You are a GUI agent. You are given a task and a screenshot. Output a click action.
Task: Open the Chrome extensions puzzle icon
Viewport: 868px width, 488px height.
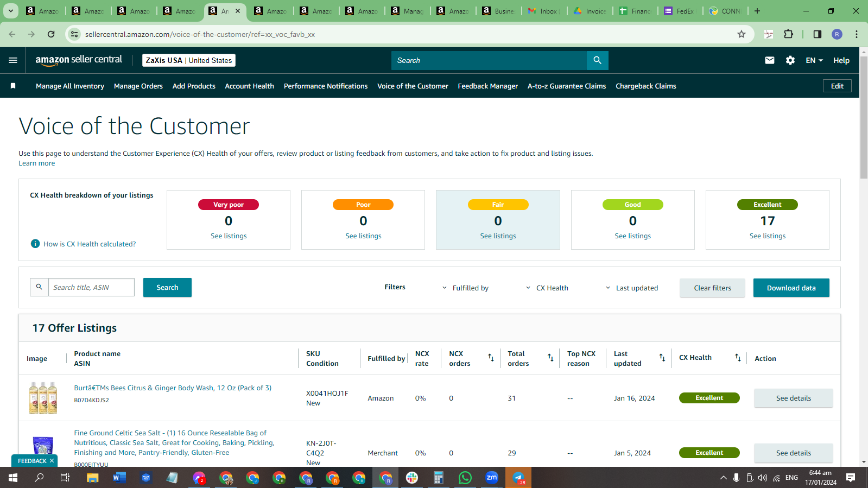click(x=789, y=34)
